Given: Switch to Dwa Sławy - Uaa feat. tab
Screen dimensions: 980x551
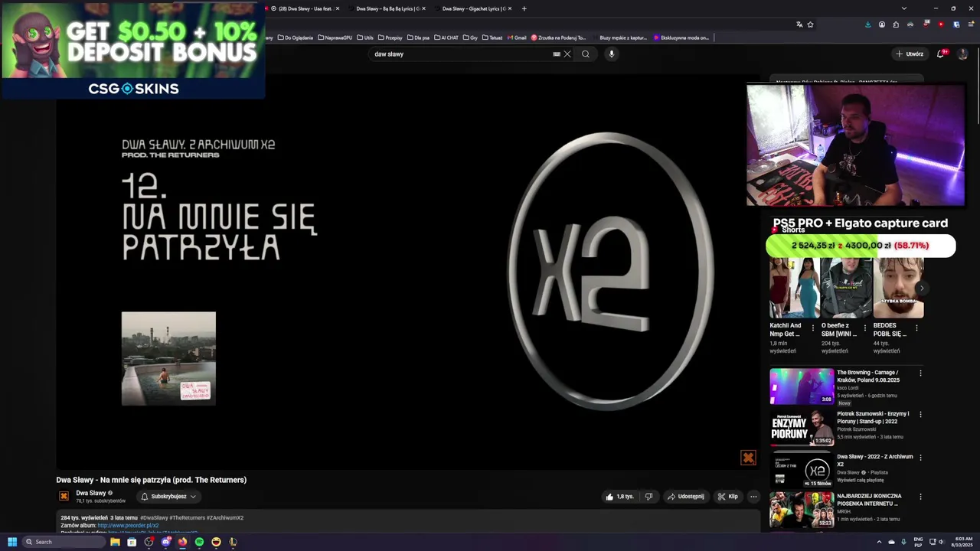Looking at the screenshot, I should (305, 8).
